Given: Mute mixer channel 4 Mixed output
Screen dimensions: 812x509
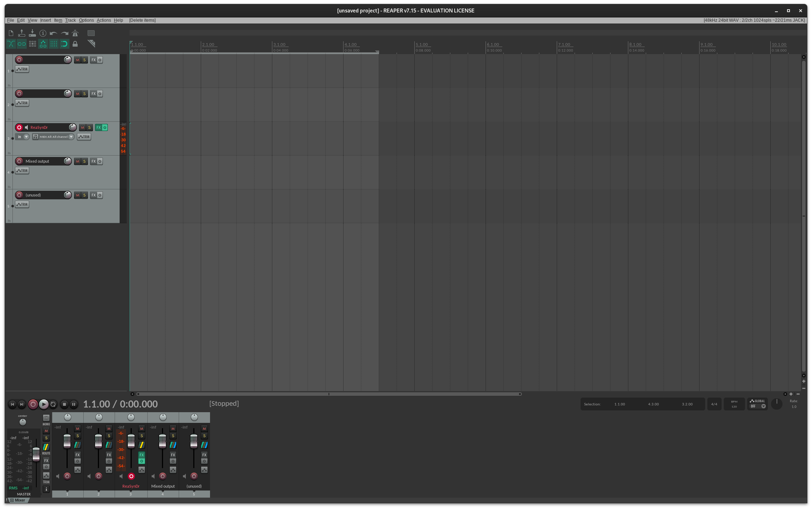Looking at the screenshot, I should (x=173, y=429).
